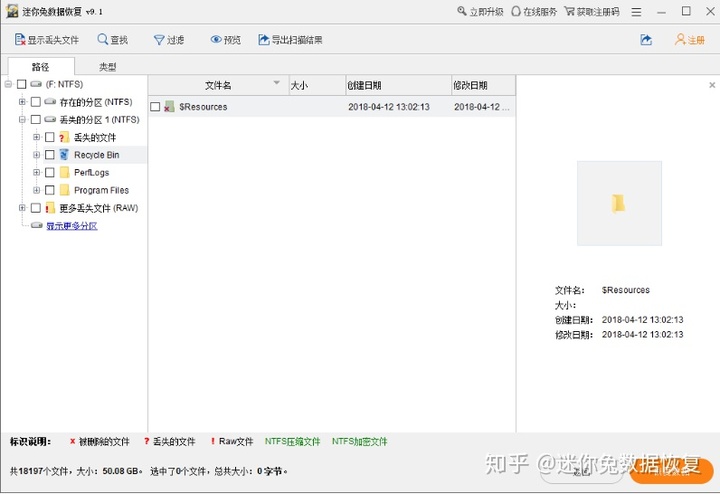
Task: Click the PerfLogs folder icon
Action: 65,173
